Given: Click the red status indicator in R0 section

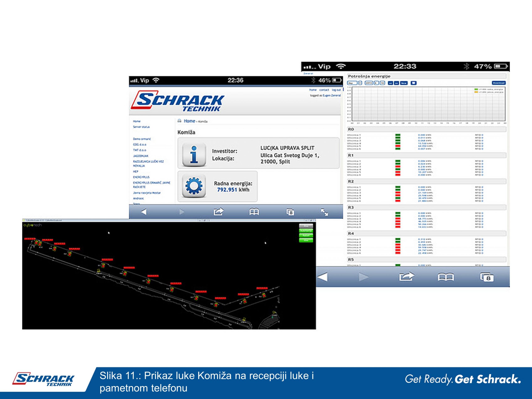Looking at the screenshot, I should pyautogui.click(x=398, y=146).
